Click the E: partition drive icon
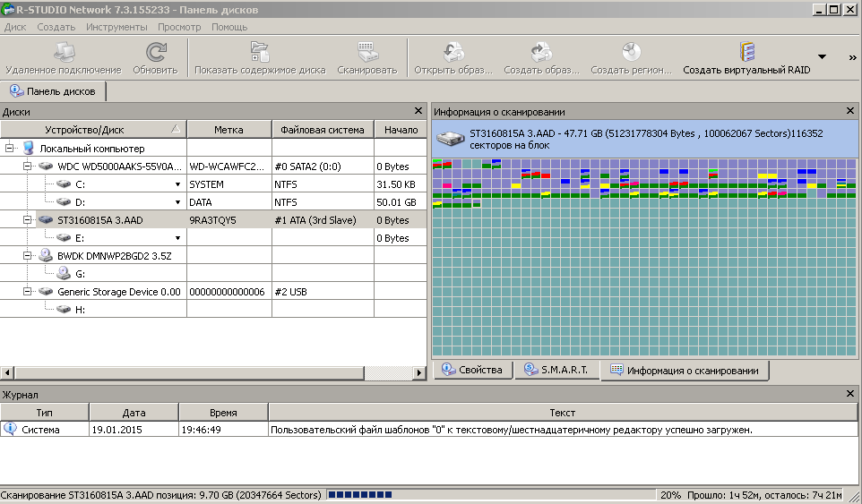The height and width of the screenshot is (504, 862). (x=64, y=237)
